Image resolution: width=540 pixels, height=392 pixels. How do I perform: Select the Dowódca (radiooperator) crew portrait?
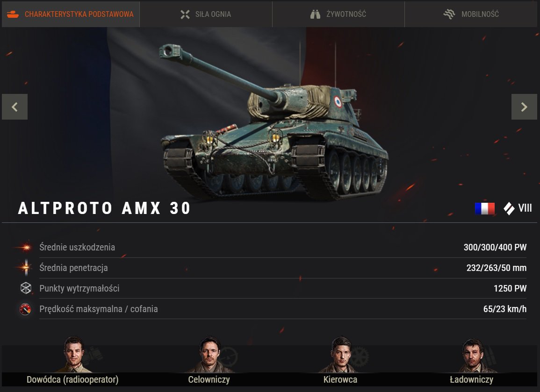[73, 355]
